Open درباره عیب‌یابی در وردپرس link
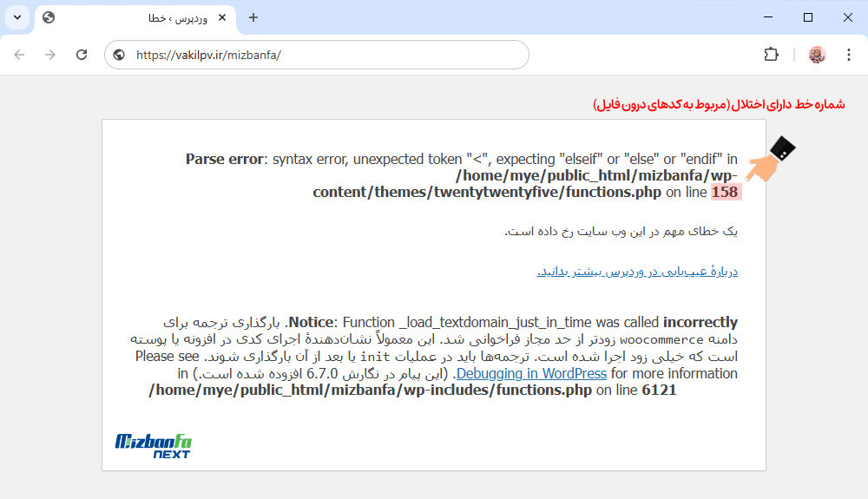868x499 pixels. [x=637, y=271]
